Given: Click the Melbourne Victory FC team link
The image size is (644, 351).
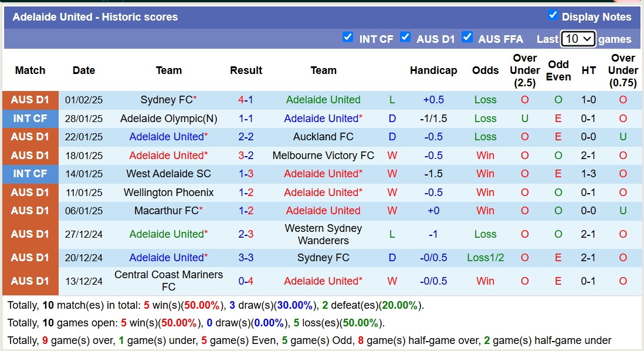Looking at the screenshot, I should (x=323, y=155).
